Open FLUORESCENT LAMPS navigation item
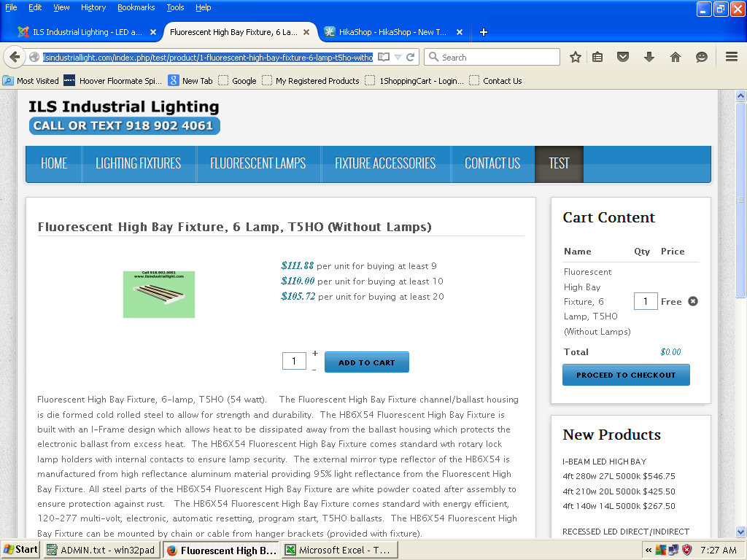Screen dimensions: 747x560 coord(258,164)
